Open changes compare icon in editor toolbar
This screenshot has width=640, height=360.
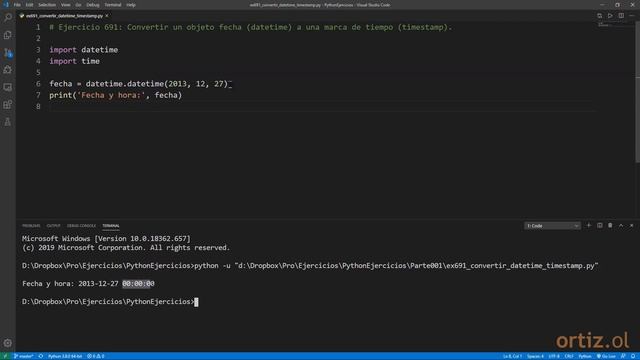(600, 16)
